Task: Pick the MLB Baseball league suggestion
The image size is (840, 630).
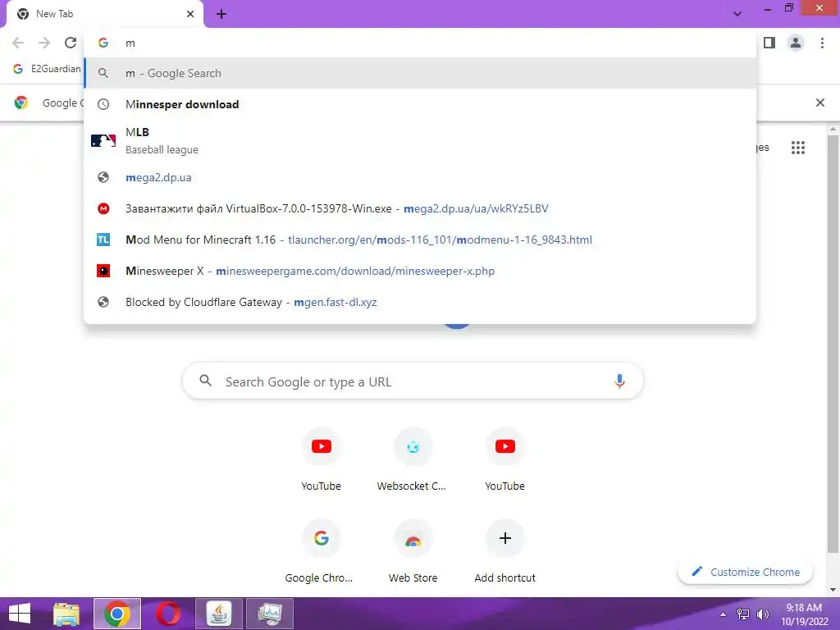Action: point(420,140)
